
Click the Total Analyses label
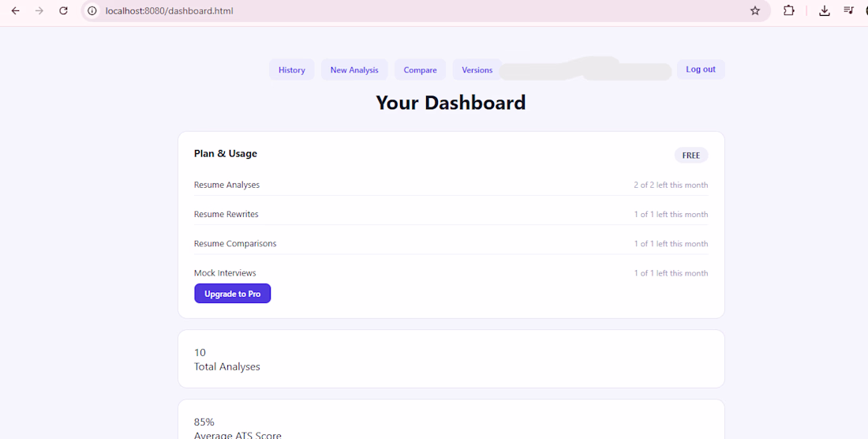227,366
